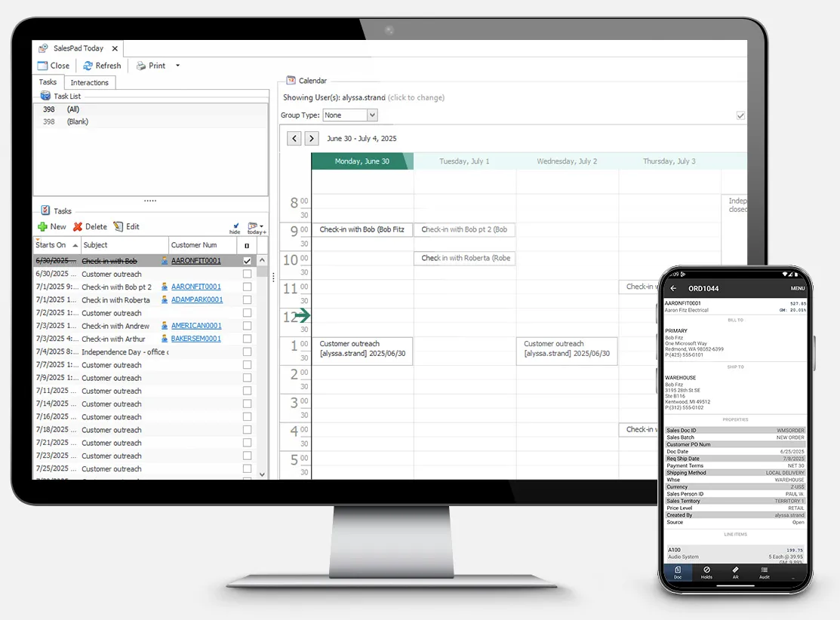This screenshot has height=620, width=840.
Task: Open the Group Type dropdown
Action: pos(372,115)
